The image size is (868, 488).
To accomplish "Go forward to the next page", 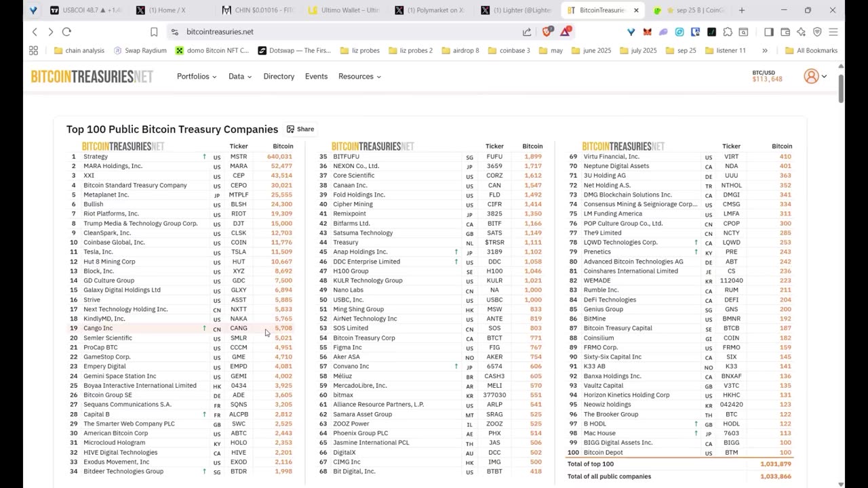I will (x=50, y=32).
